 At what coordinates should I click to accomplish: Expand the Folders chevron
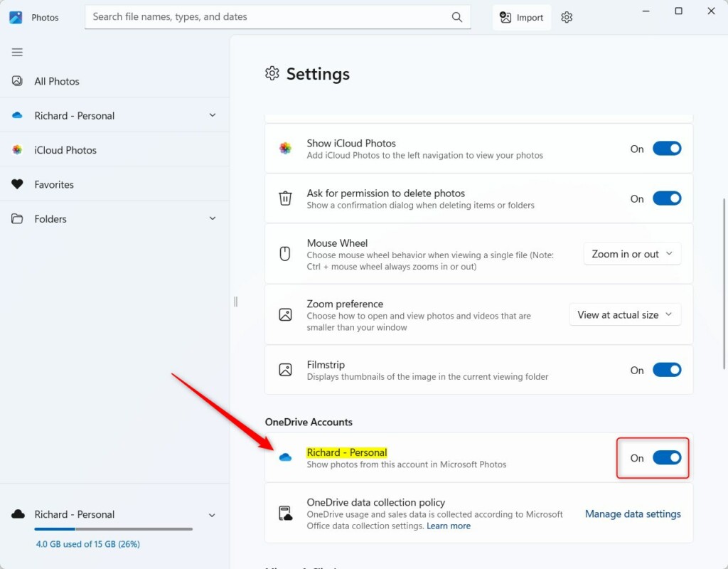pyautogui.click(x=213, y=218)
